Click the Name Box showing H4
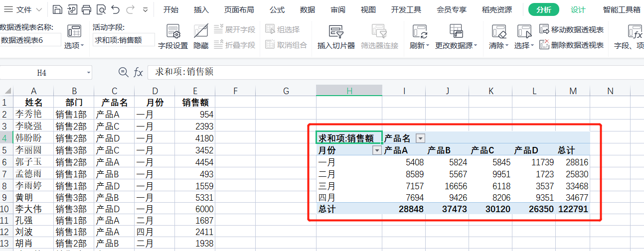The height and width of the screenshot is (251, 644). tap(42, 72)
